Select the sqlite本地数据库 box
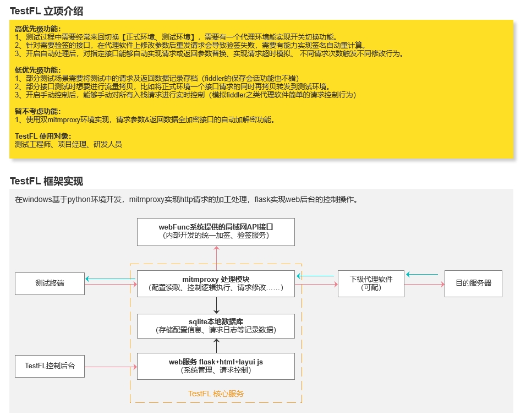This screenshot has width=526, height=420. (216, 326)
